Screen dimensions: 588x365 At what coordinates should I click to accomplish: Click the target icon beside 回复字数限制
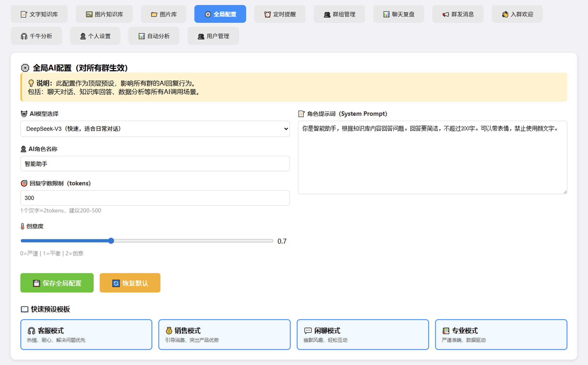pos(24,183)
